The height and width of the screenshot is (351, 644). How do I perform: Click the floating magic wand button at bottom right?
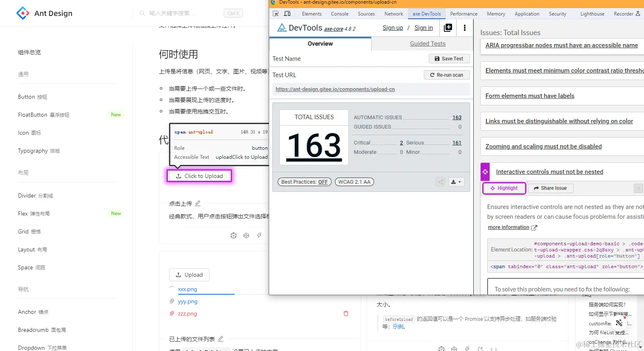[619, 323]
